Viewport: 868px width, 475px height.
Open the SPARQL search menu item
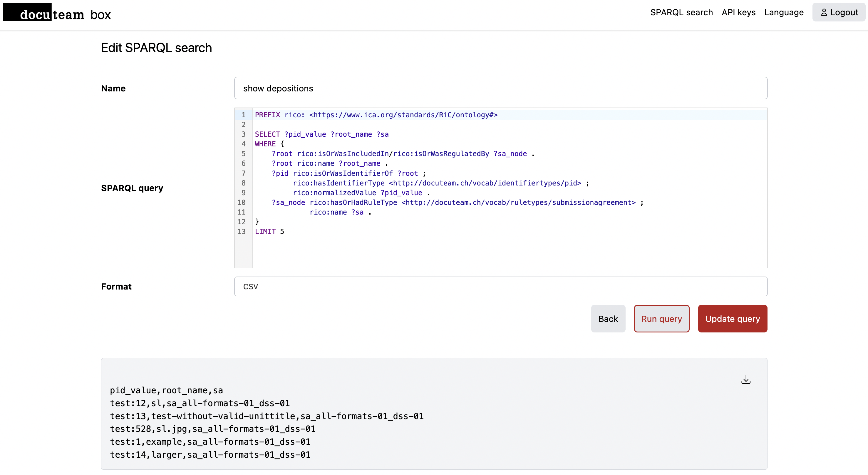coord(681,12)
